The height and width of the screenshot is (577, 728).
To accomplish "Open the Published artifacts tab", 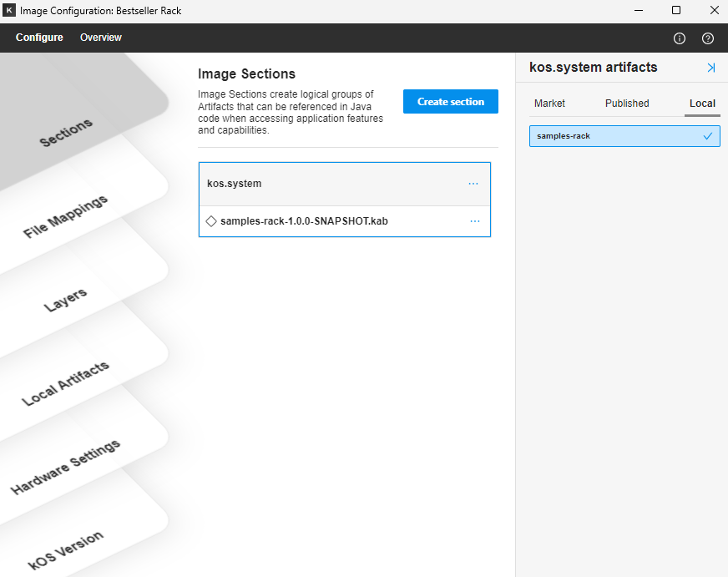I will click(627, 104).
